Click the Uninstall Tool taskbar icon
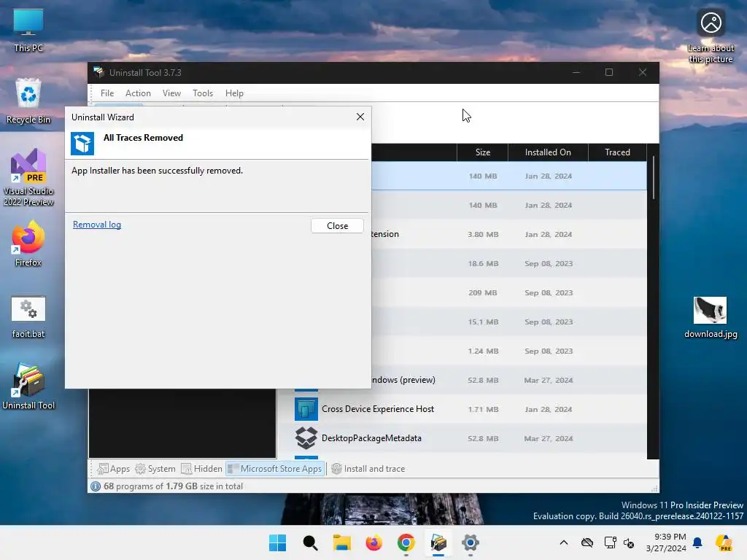The image size is (747, 560). click(438, 542)
